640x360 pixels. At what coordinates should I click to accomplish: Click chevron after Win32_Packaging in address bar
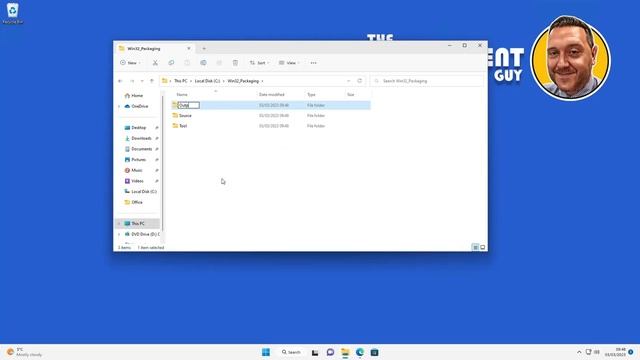point(262,81)
